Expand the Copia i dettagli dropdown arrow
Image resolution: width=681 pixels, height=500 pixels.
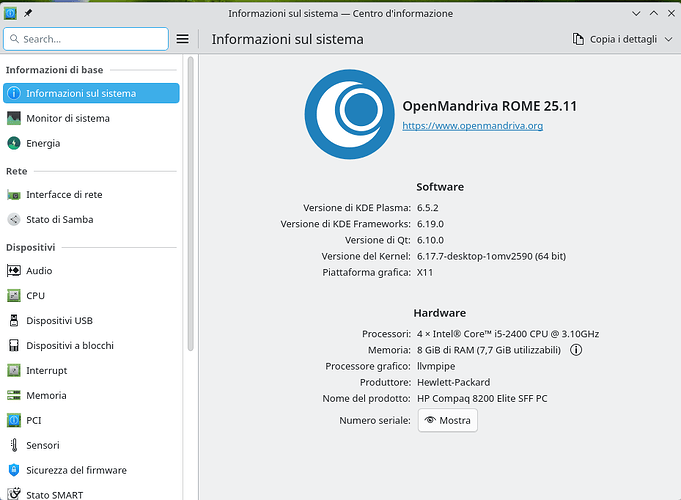coord(667,39)
